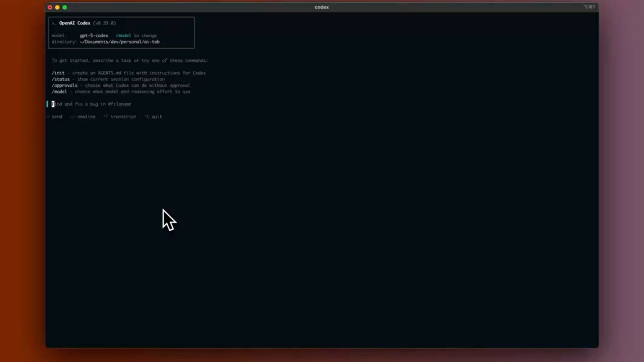Click the /init command text
The image size is (644, 362).
[x=58, y=73]
